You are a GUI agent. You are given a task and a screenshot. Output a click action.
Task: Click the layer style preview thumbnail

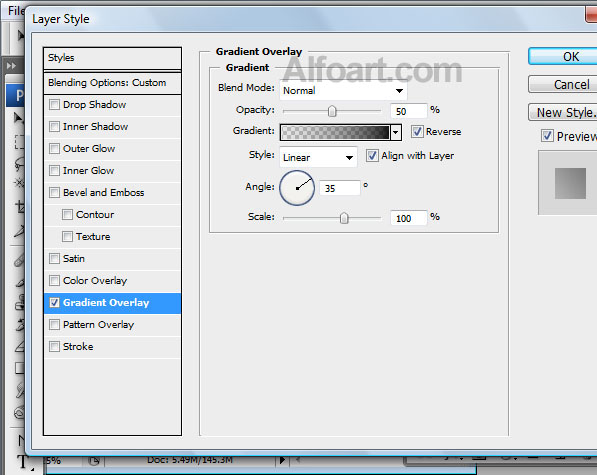pyautogui.click(x=570, y=183)
